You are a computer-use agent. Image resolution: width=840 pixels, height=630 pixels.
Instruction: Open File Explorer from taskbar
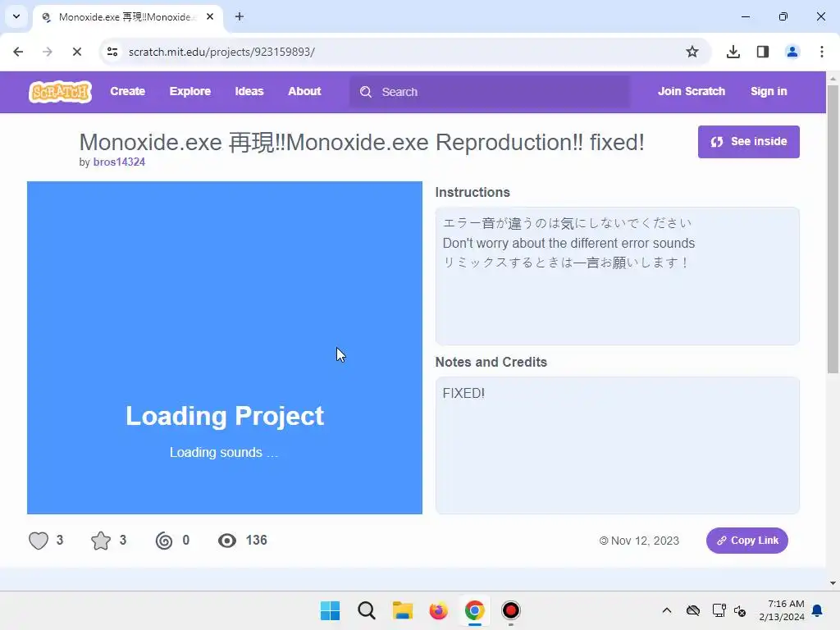tap(402, 610)
